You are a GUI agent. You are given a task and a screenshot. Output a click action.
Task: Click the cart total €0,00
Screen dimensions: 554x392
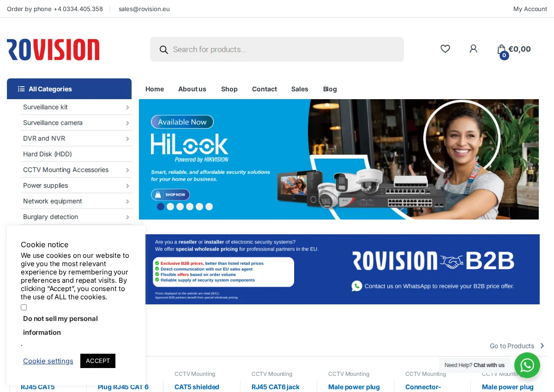click(519, 49)
